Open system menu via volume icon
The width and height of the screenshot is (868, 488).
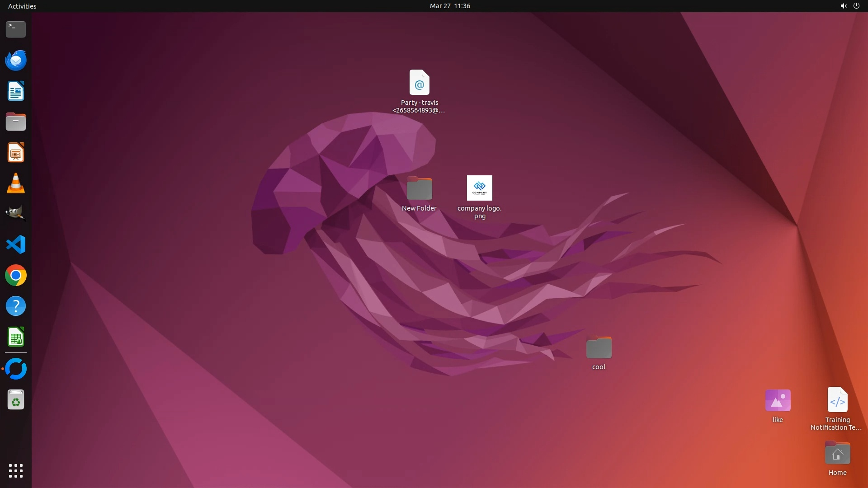(x=843, y=6)
